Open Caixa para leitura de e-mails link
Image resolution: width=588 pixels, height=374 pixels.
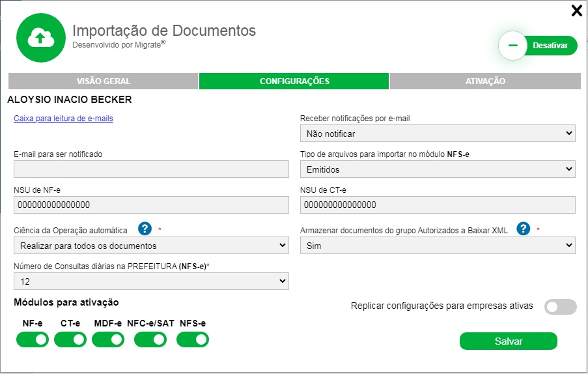coord(63,119)
